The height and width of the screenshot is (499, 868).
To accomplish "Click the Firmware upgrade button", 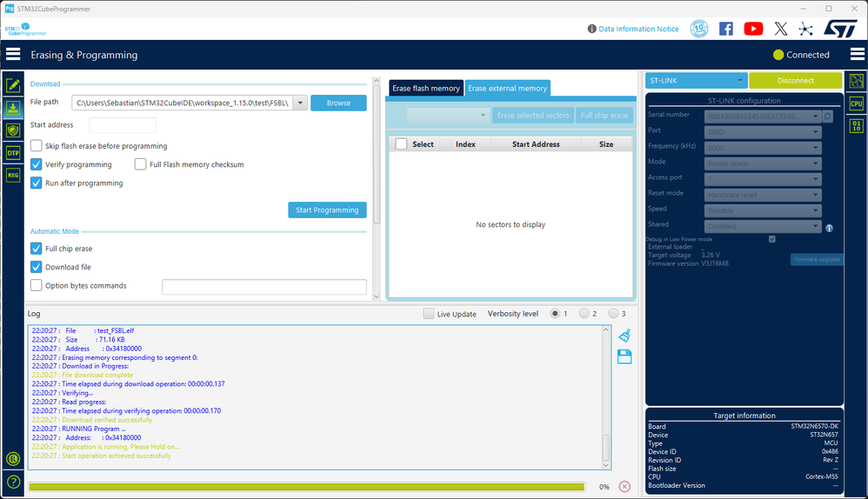I will point(817,259).
